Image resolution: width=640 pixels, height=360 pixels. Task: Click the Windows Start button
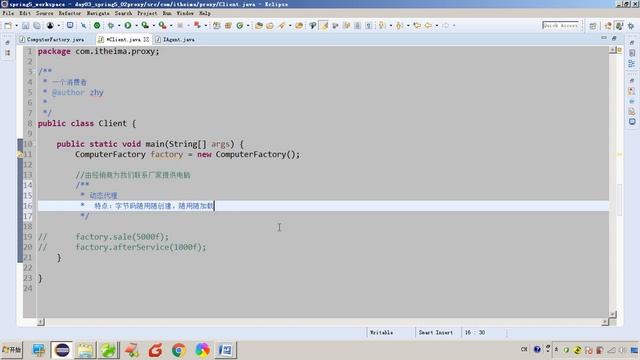(12, 350)
